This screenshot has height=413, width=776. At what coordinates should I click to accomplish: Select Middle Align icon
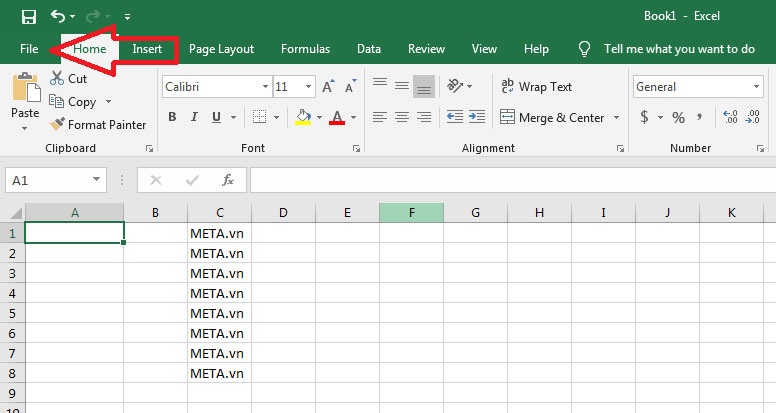(402, 87)
